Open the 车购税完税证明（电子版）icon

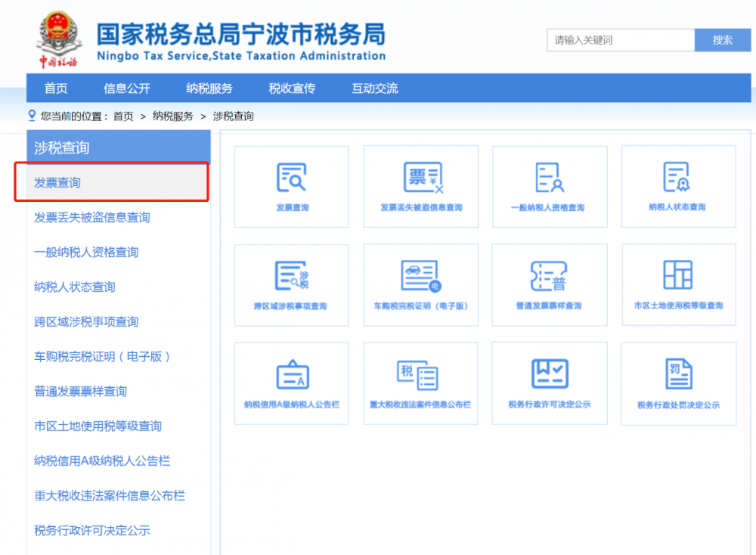click(x=420, y=284)
